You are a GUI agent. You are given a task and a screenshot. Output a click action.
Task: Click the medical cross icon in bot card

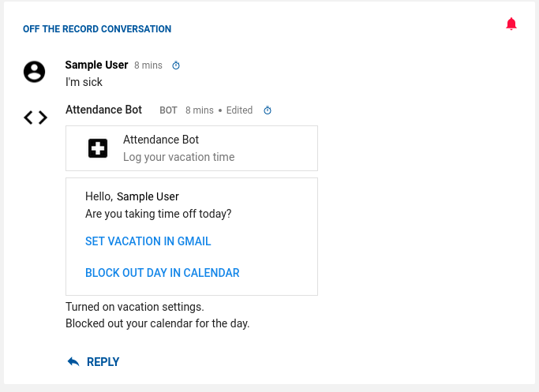pos(98,148)
